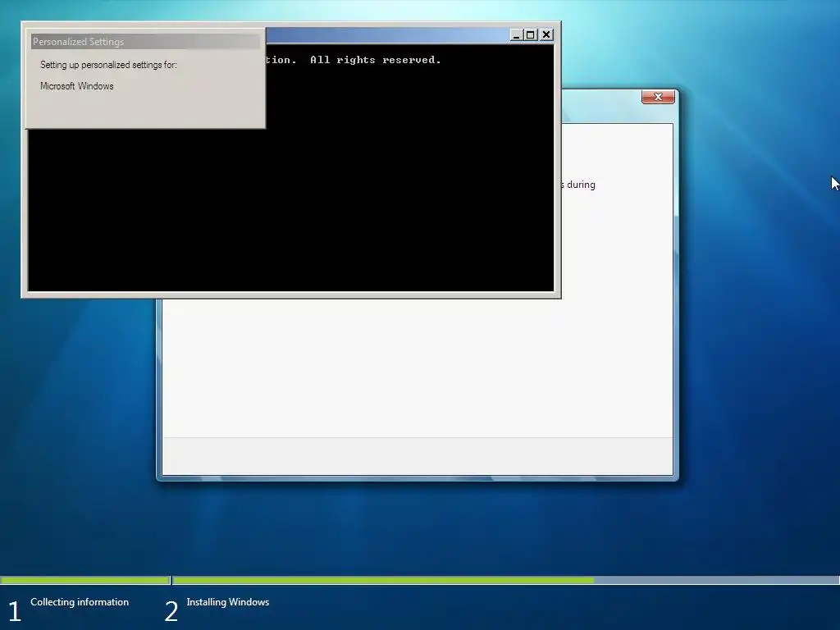Close the command prompt window
The image size is (840, 630).
[546, 34]
